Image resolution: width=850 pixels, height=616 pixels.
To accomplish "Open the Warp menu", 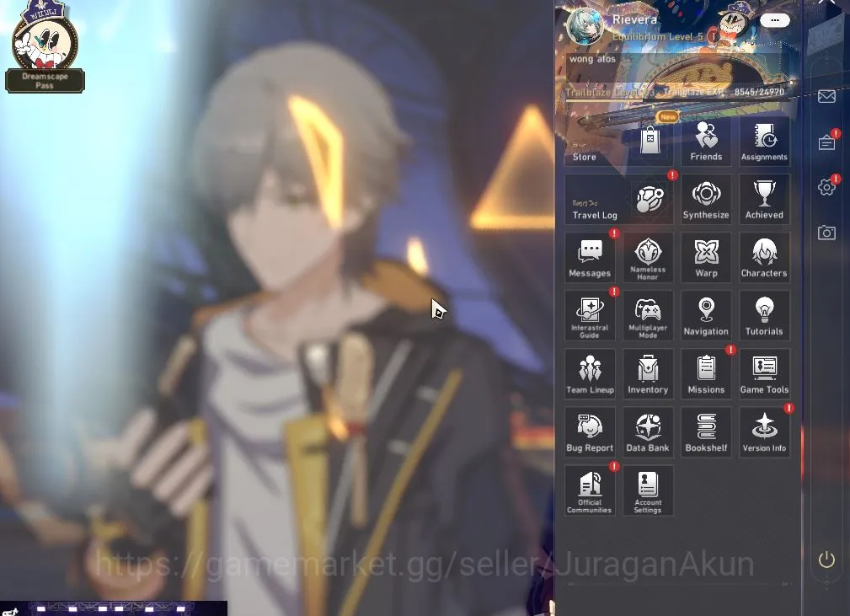I will point(706,258).
